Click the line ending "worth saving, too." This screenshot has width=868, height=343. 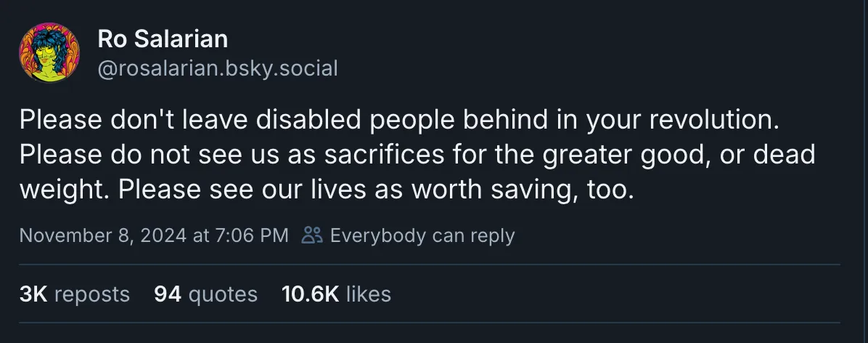click(x=327, y=189)
